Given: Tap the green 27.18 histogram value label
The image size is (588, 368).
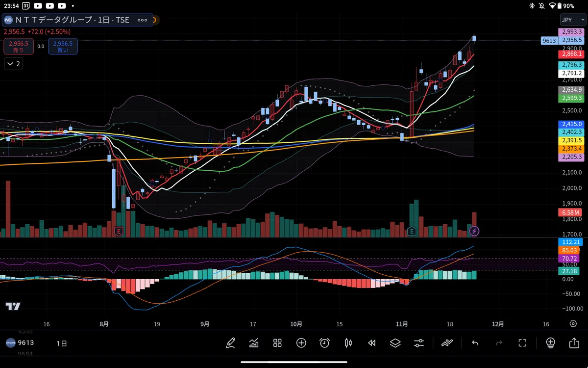Looking at the screenshot, I should 569,271.
